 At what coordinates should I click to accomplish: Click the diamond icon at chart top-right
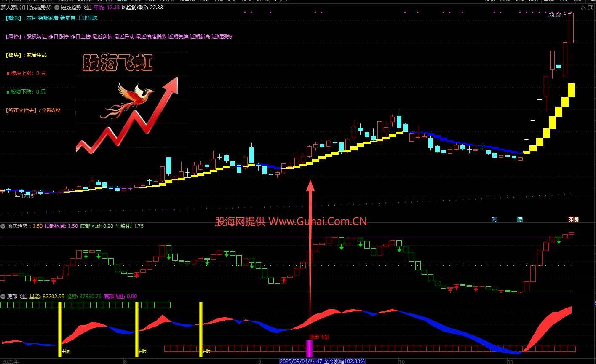(x=583, y=8)
